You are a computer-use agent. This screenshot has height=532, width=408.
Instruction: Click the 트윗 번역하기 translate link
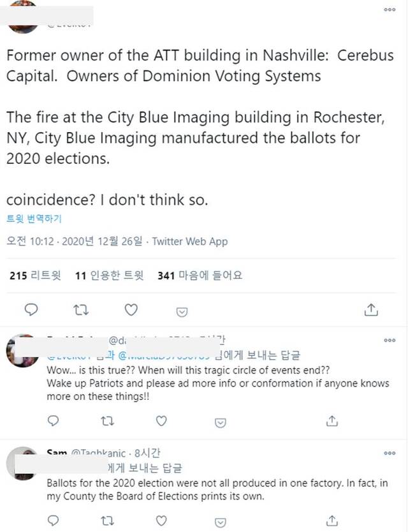34,218
